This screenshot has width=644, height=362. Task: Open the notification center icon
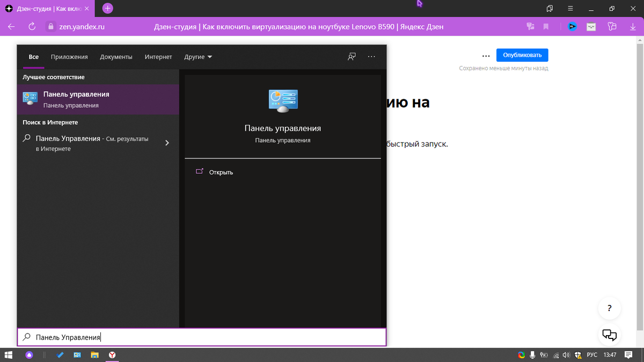pyautogui.click(x=630, y=354)
